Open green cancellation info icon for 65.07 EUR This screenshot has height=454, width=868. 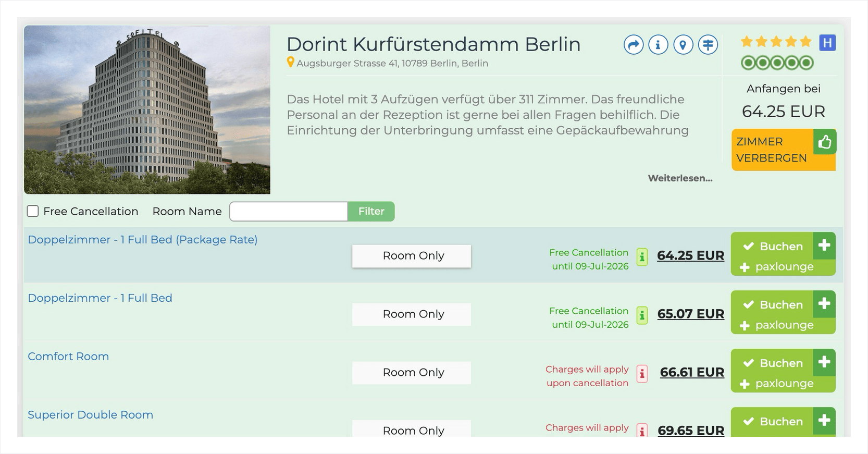pos(642,315)
